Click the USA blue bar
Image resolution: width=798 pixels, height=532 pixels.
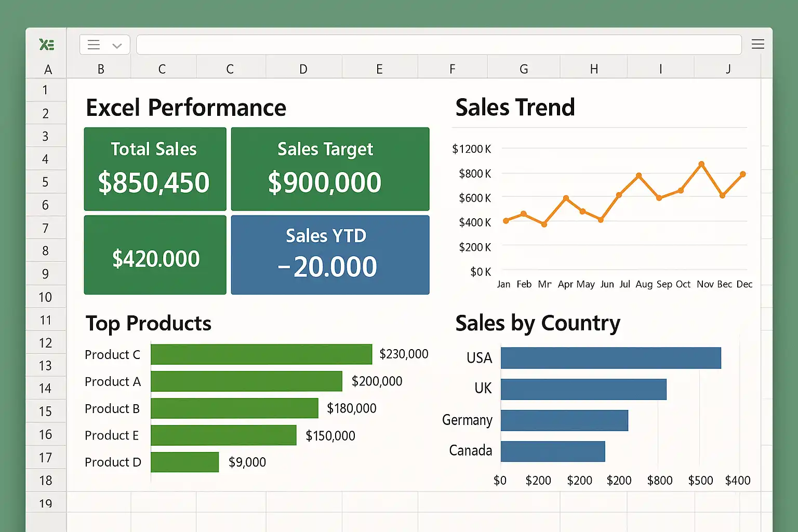[x=610, y=358]
